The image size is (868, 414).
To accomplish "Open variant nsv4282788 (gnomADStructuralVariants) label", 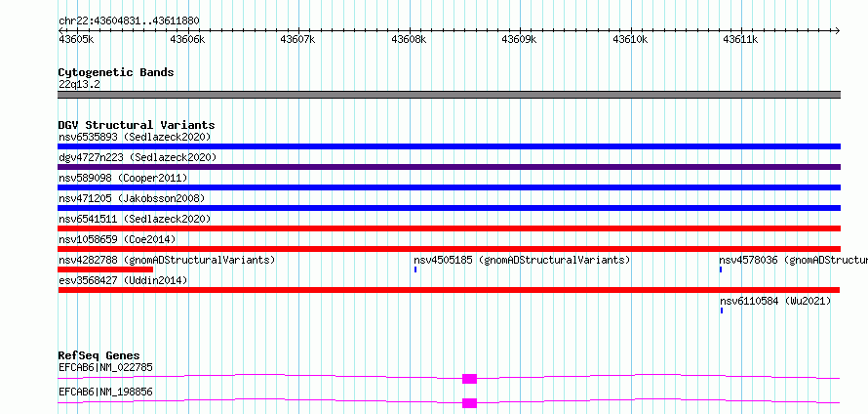I will (167, 260).
